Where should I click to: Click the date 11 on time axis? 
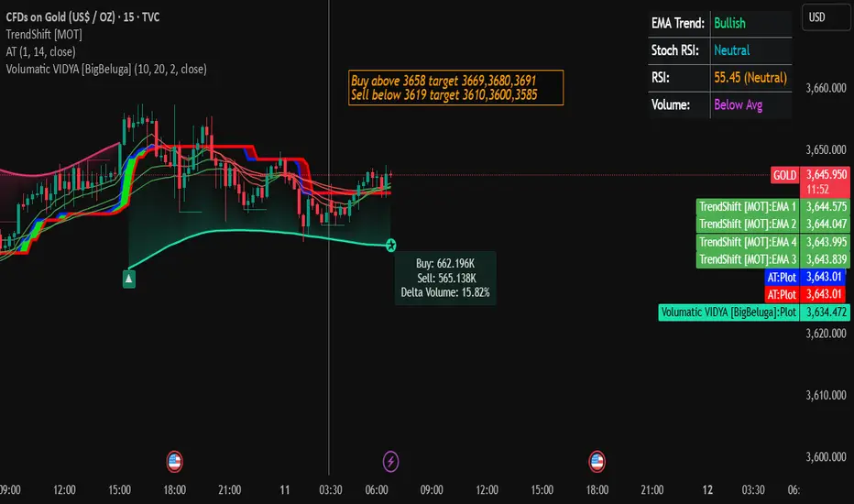(x=284, y=490)
